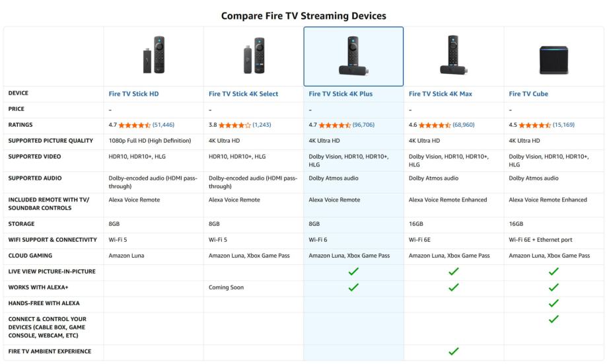607x364 pixels.
Task: Click the Fire TV Cube product image
Action: click(x=553, y=59)
